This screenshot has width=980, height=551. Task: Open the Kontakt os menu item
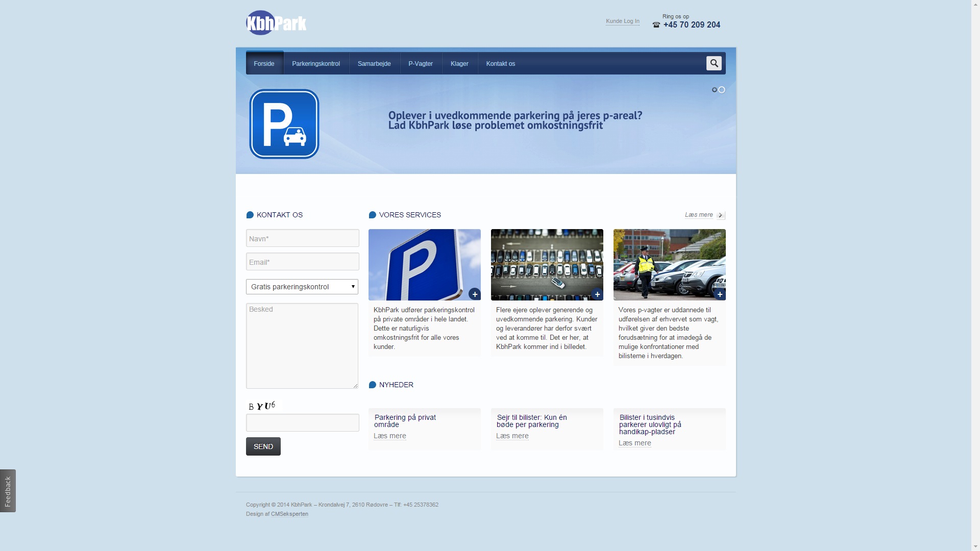tap(501, 64)
